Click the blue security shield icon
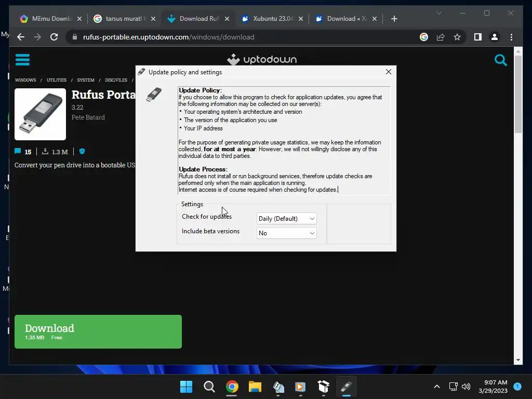The image size is (532, 399). coord(82,151)
